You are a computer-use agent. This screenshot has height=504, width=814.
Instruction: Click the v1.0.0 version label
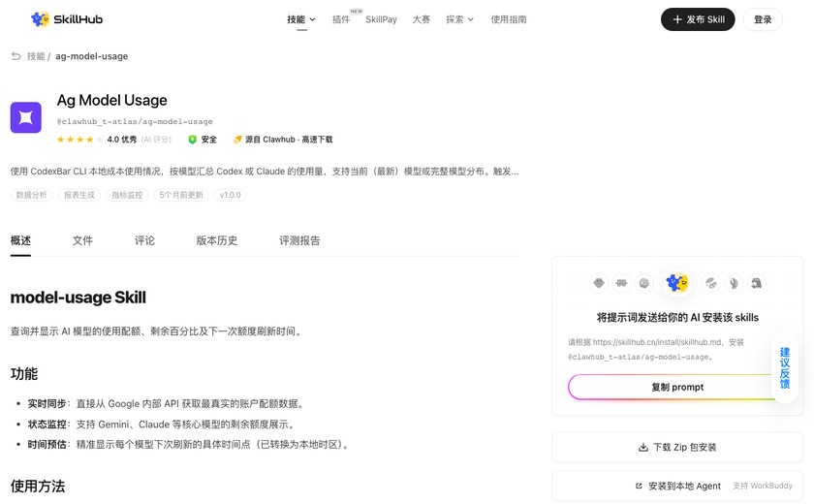click(230, 195)
